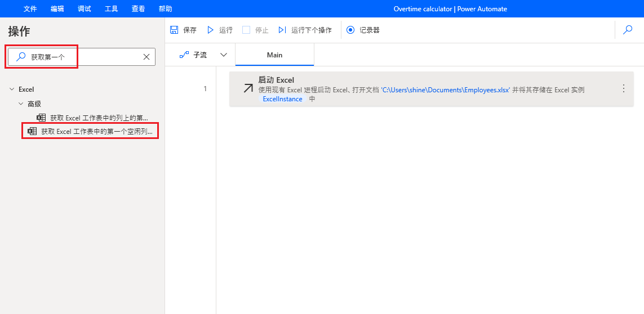The image size is (644, 314).
Task: Click the 运行 button label
Action: point(226,30)
